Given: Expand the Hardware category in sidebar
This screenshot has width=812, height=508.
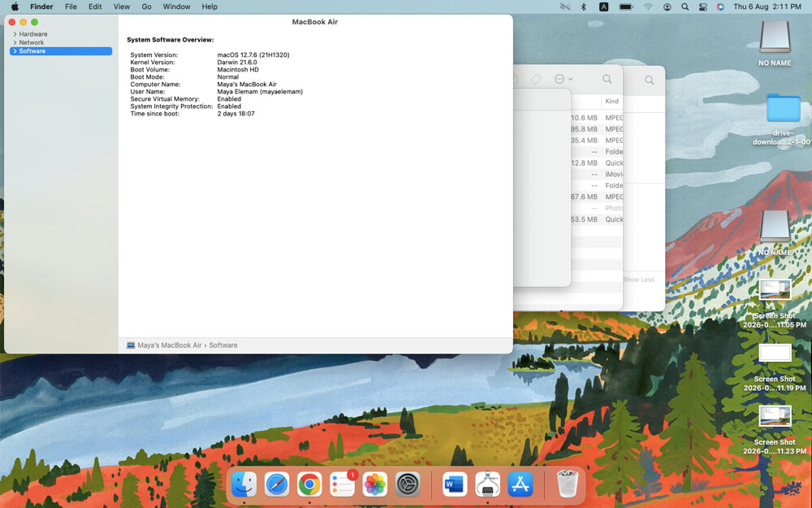Looking at the screenshot, I should [15, 34].
